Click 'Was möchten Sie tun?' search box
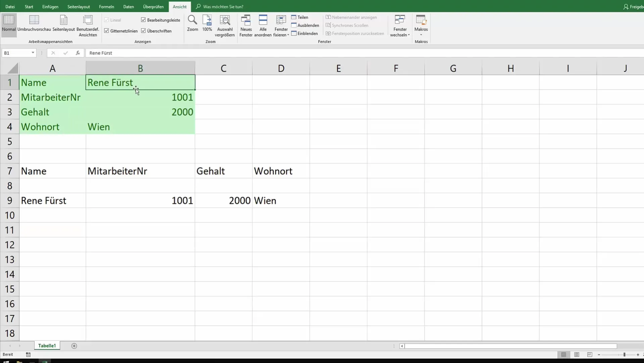 (x=223, y=7)
